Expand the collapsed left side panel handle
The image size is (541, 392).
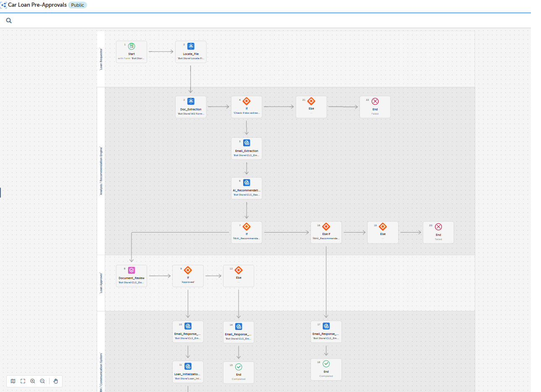pyautogui.click(x=0, y=193)
